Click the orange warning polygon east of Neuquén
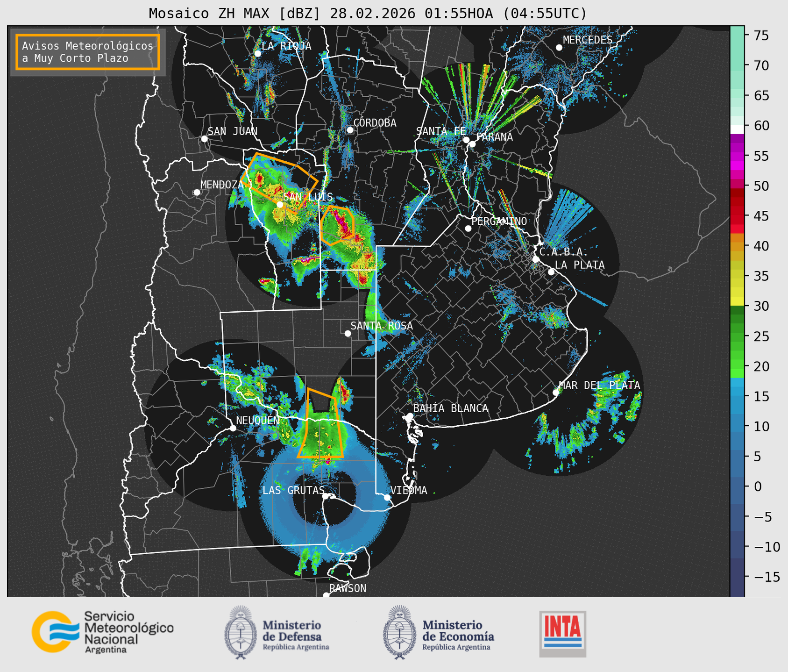 tap(320, 423)
